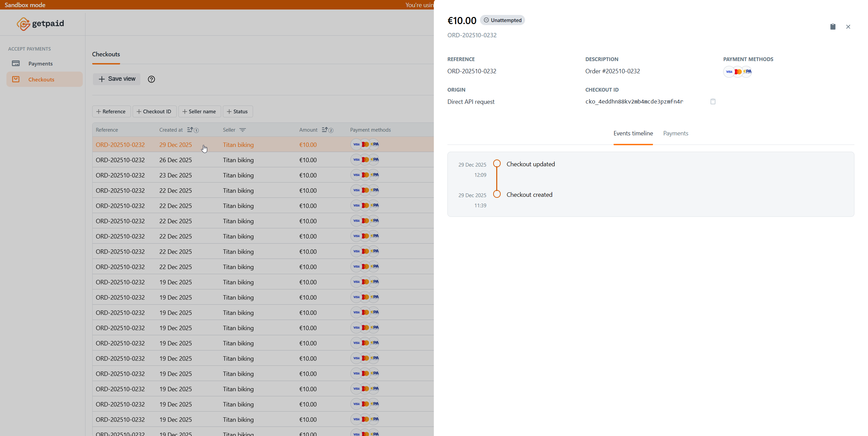Image resolution: width=868 pixels, height=436 pixels.
Task: Open the Status filter
Action: point(237,111)
